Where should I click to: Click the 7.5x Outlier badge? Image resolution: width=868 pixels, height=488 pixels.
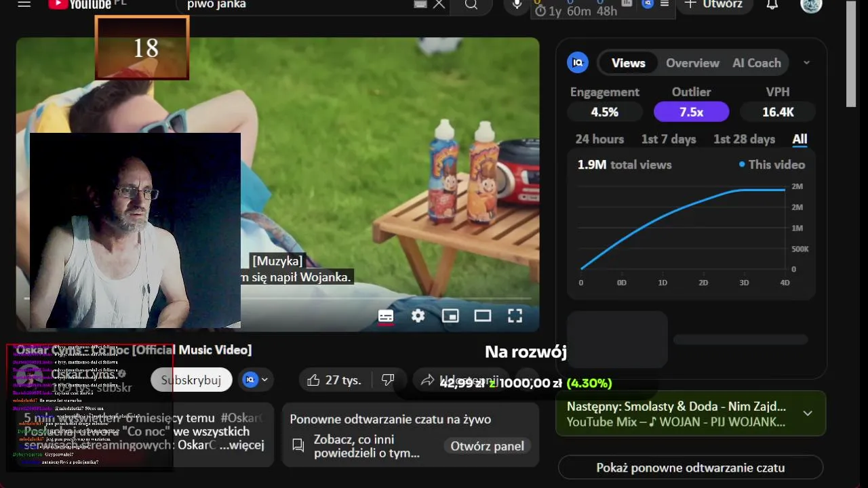click(x=691, y=112)
